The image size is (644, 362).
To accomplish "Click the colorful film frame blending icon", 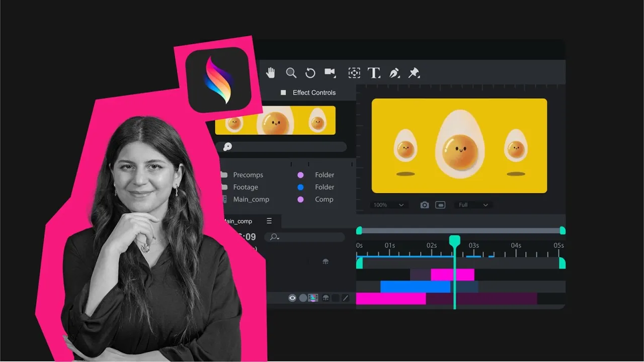I will click(x=313, y=298).
